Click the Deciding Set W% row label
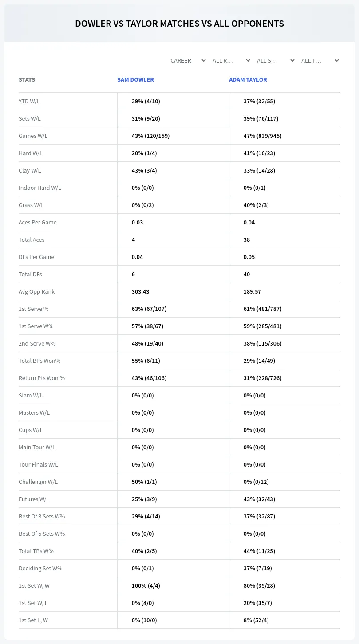The height and width of the screenshot is (644, 359). click(x=40, y=568)
